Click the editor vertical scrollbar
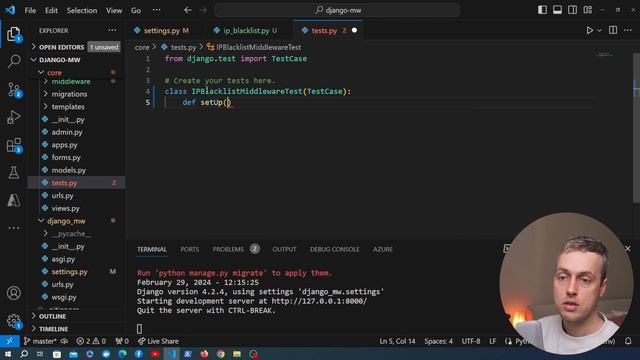This screenshot has width=640, height=360. (x=636, y=127)
